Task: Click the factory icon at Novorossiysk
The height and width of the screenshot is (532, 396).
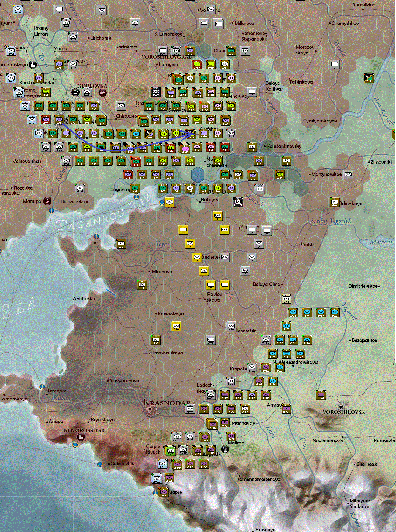Action: pos(81,436)
